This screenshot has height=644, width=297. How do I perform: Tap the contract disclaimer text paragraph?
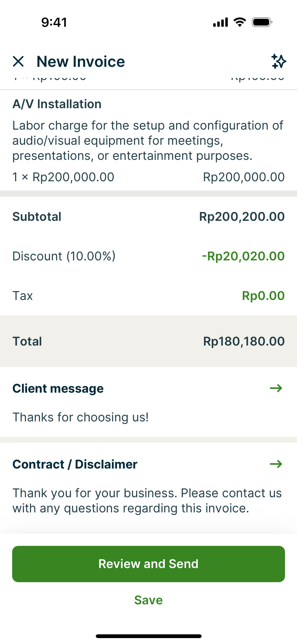(147, 501)
